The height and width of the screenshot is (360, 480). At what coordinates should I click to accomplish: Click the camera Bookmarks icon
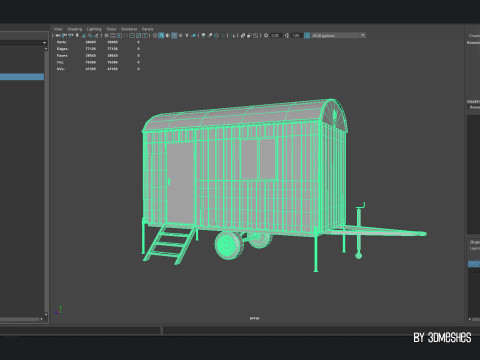(x=77, y=35)
